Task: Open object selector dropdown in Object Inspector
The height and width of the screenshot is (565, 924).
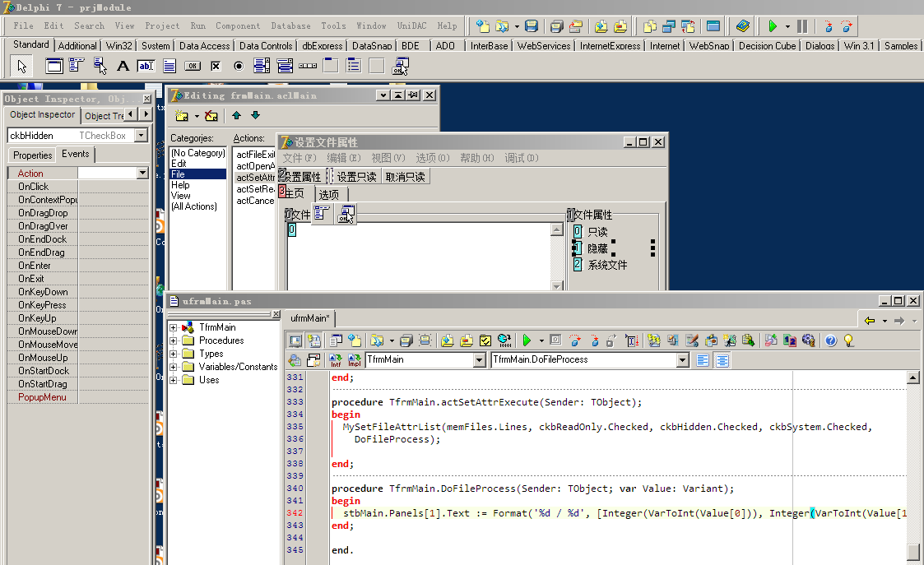Action: point(141,136)
